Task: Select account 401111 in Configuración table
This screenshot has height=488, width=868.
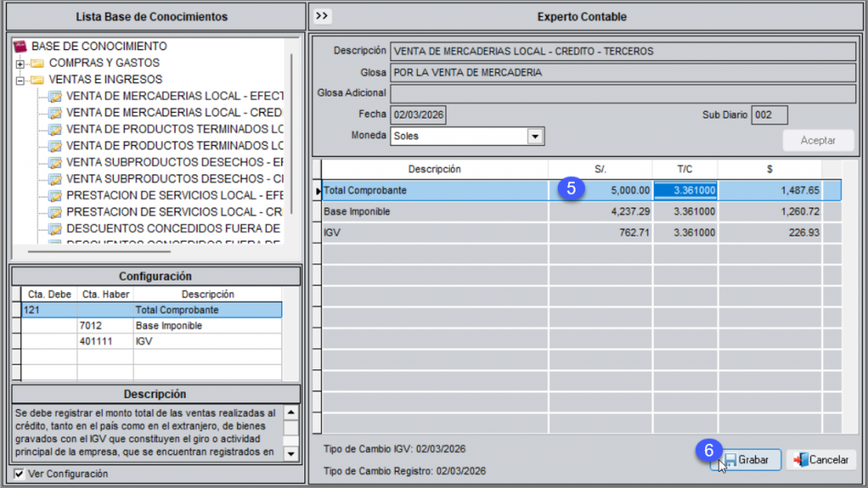Action: pyautogui.click(x=105, y=341)
